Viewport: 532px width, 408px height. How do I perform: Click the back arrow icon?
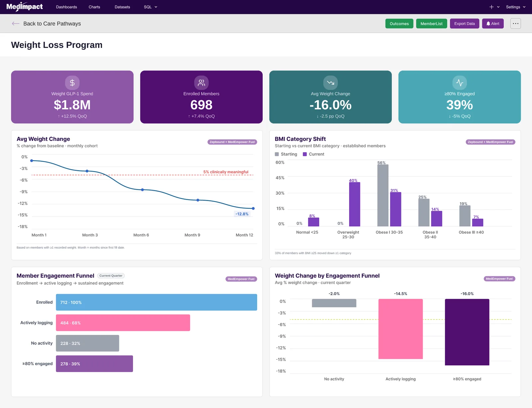coord(15,24)
